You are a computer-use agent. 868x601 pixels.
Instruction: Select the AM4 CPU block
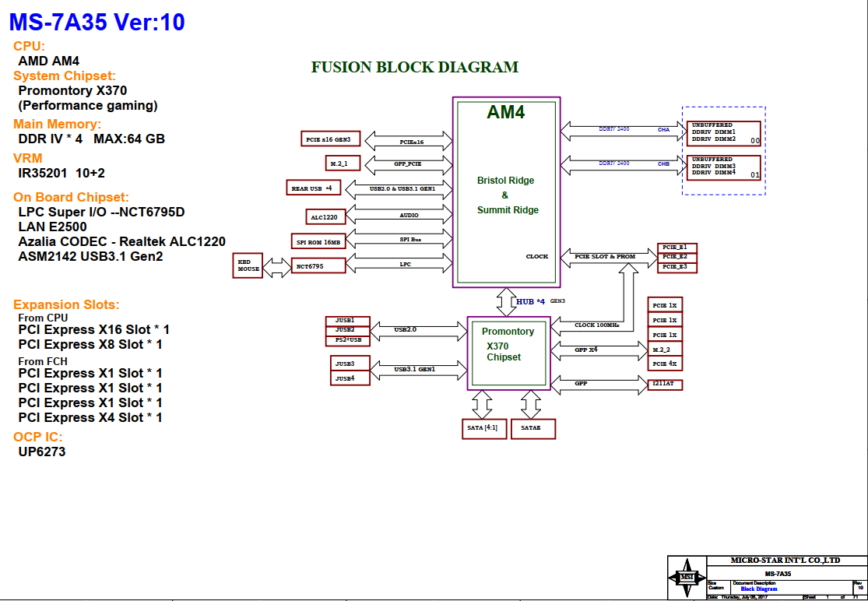[x=506, y=192]
